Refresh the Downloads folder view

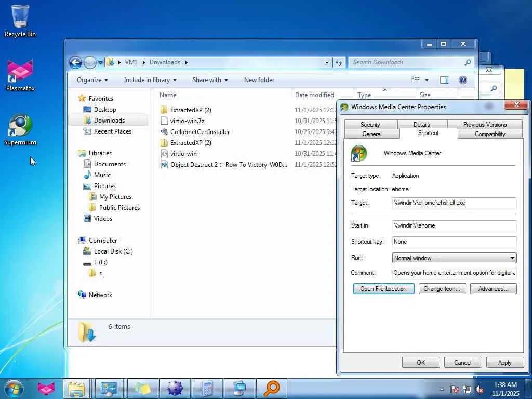click(339, 62)
